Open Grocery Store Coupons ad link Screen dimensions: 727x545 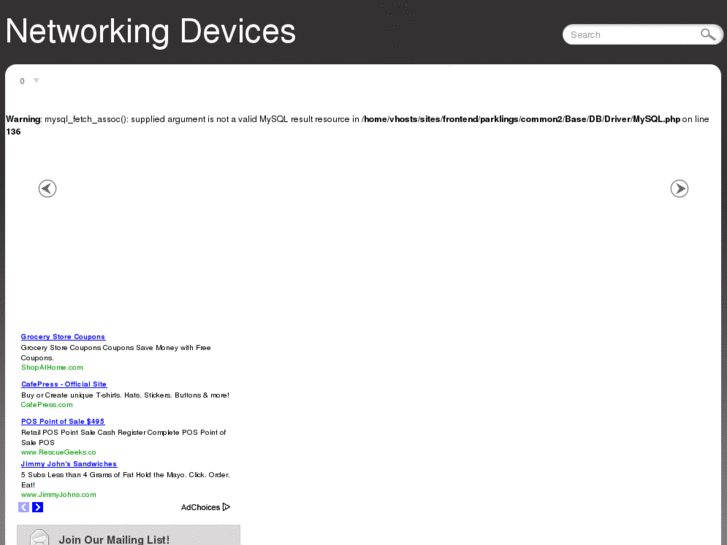[63, 337]
